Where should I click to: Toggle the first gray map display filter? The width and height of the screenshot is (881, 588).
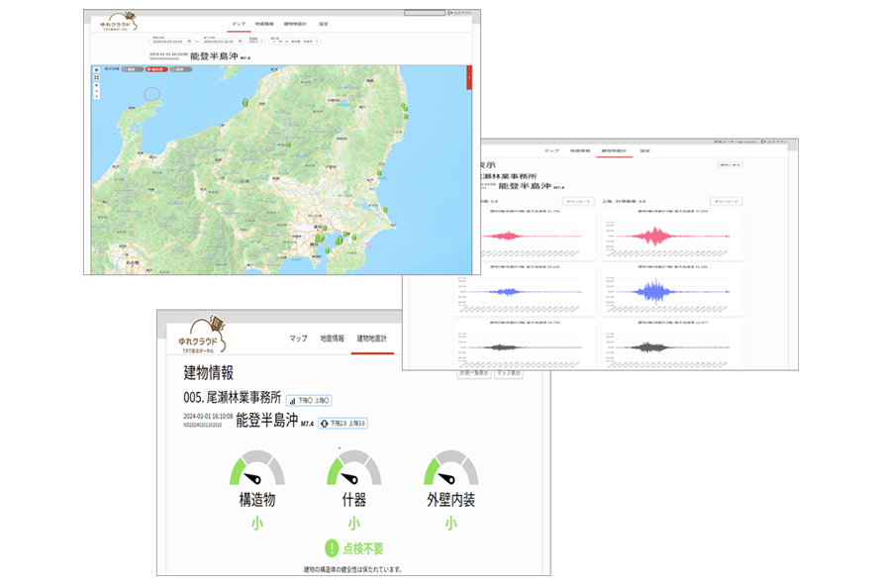tap(130, 70)
